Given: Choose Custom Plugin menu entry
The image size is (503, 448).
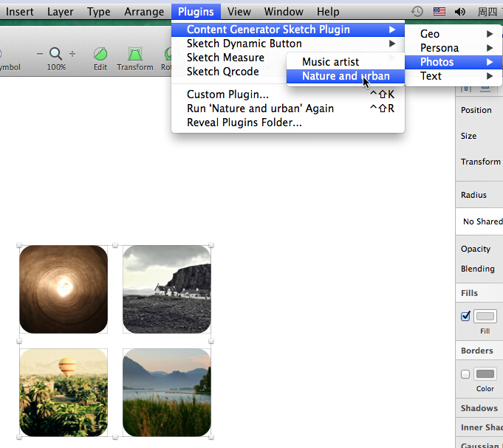Looking at the screenshot, I should (x=227, y=94).
